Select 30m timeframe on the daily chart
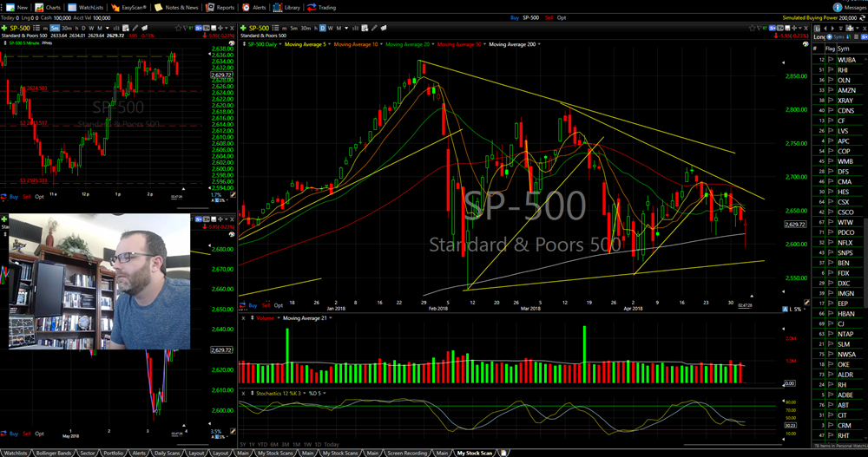Screen dimensions: 868x457 [306, 29]
